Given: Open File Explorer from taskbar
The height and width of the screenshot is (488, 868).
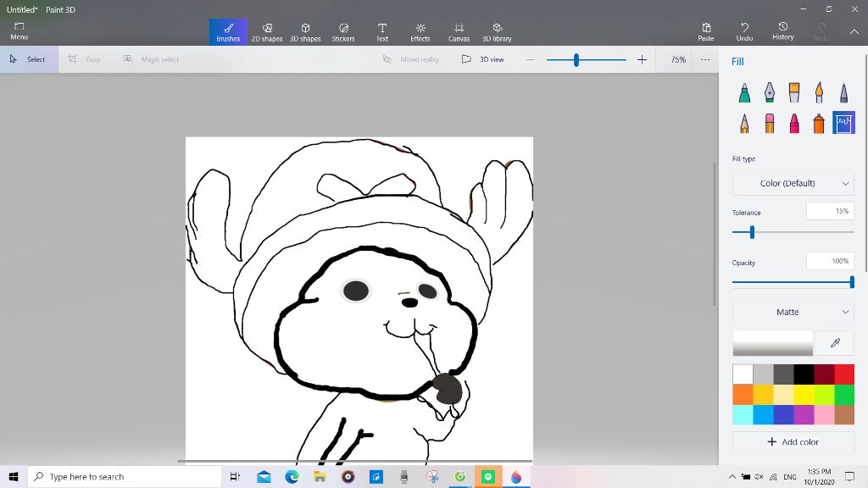Looking at the screenshot, I should 320,476.
